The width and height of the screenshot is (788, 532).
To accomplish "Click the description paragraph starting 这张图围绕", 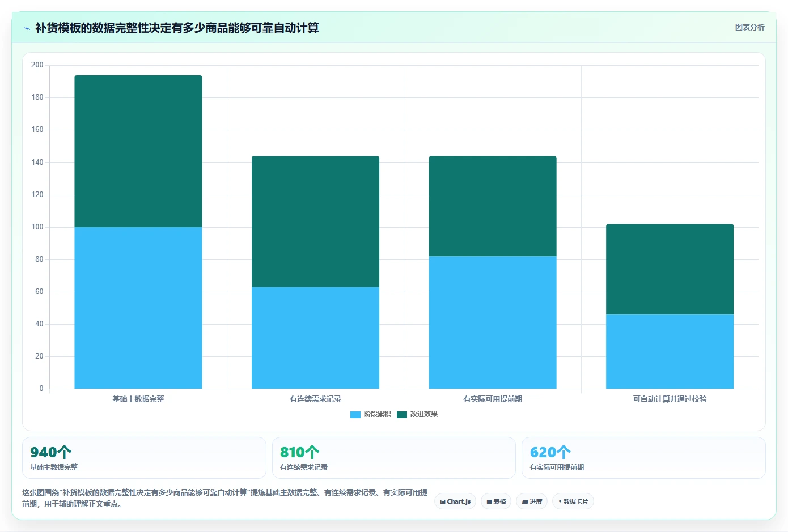I will pos(225,498).
